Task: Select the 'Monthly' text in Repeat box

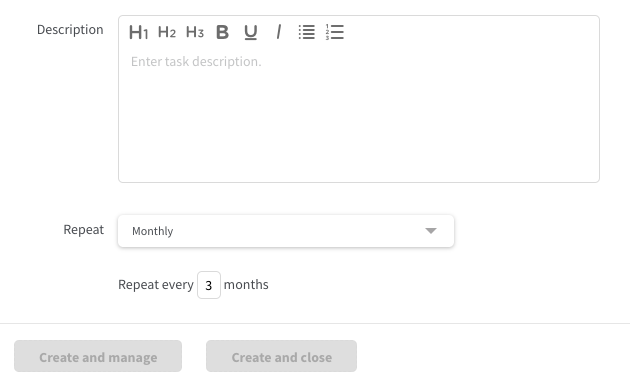Action: point(153,231)
